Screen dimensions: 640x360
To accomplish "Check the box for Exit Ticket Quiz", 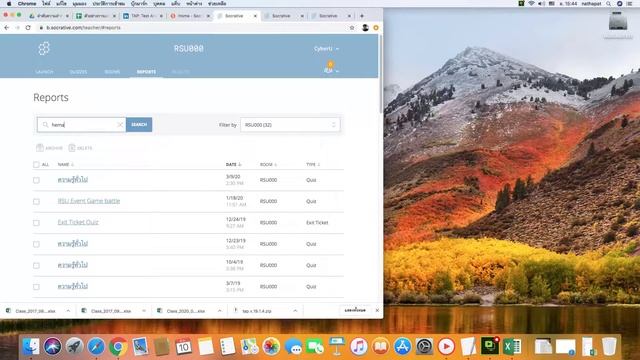I will click(x=36, y=223).
